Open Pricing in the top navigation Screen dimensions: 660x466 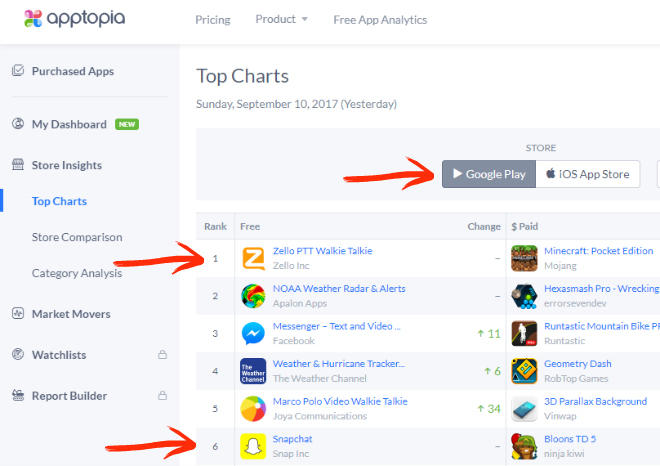coord(213,19)
